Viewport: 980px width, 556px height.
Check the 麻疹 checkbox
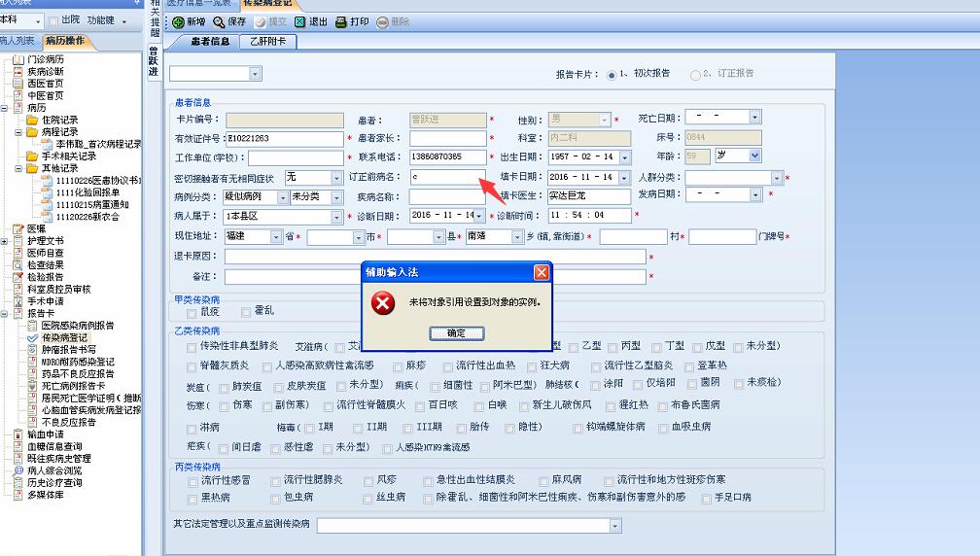(x=398, y=366)
